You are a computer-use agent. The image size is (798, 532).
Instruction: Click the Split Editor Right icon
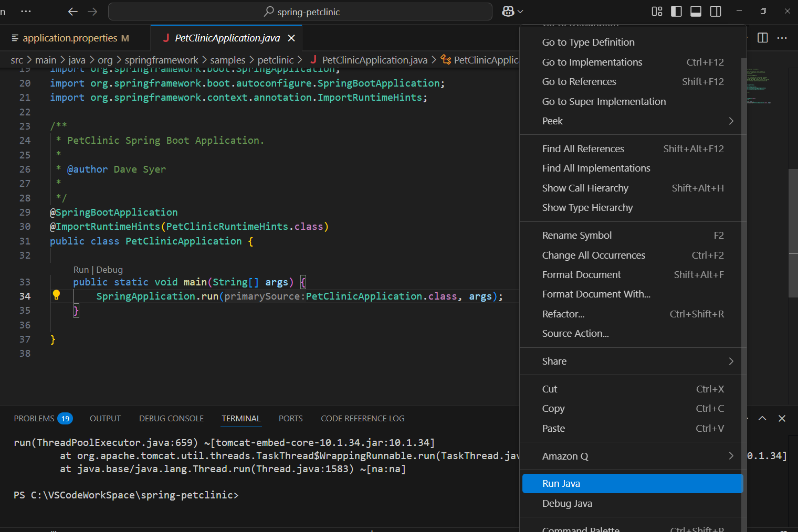coord(762,38)
